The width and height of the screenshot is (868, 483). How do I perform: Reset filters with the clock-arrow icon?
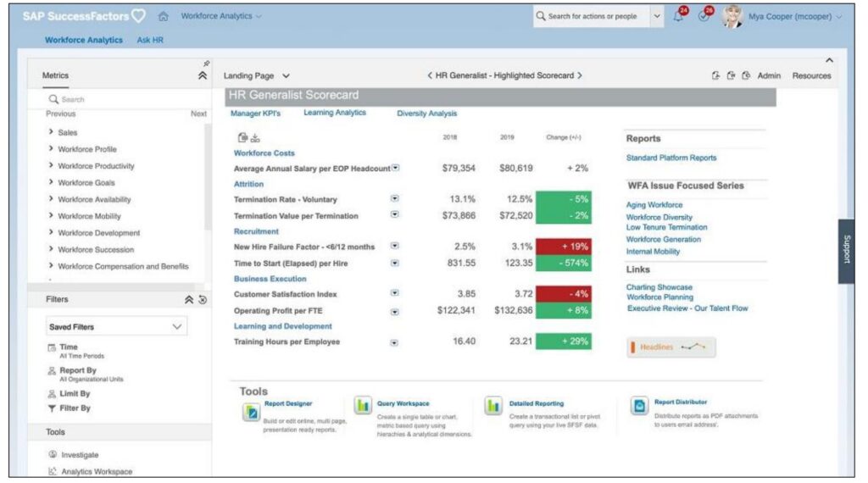(203, 299)
